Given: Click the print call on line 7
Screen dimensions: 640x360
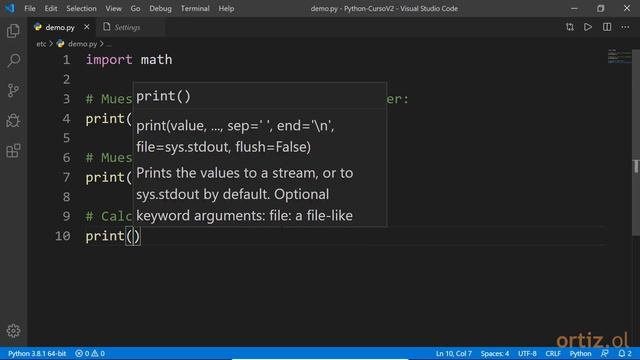Looking at the screenshot, I should click(x=109, y=178).
